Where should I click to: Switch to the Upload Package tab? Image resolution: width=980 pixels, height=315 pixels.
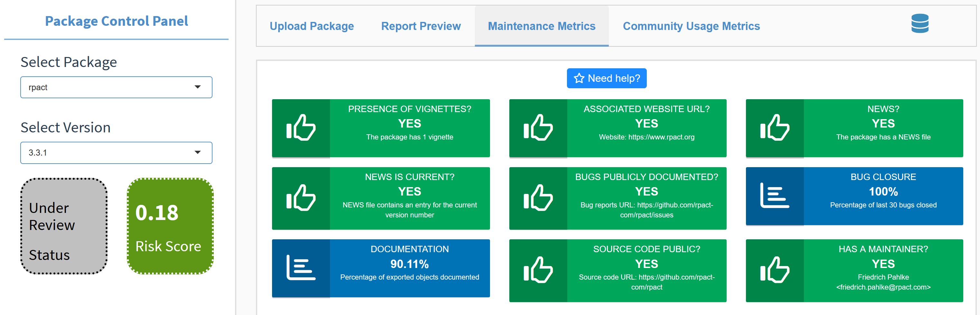click(x=312, y=26)
